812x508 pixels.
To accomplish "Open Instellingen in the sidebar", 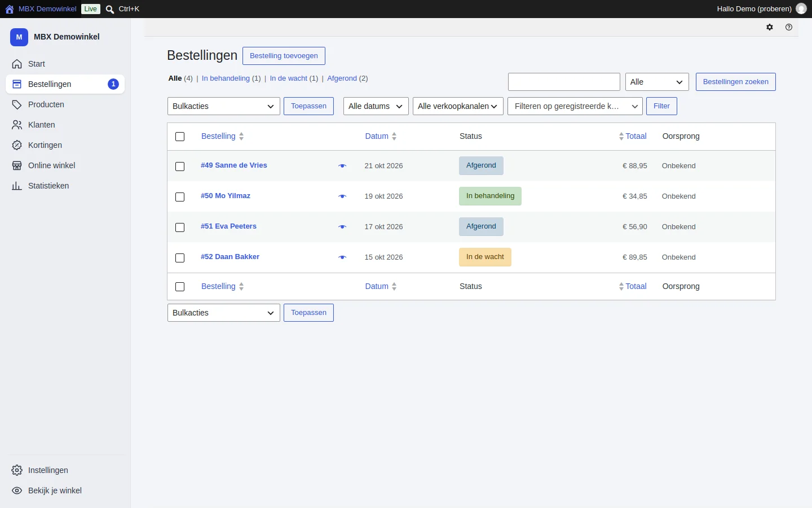I will click(65, 470).
